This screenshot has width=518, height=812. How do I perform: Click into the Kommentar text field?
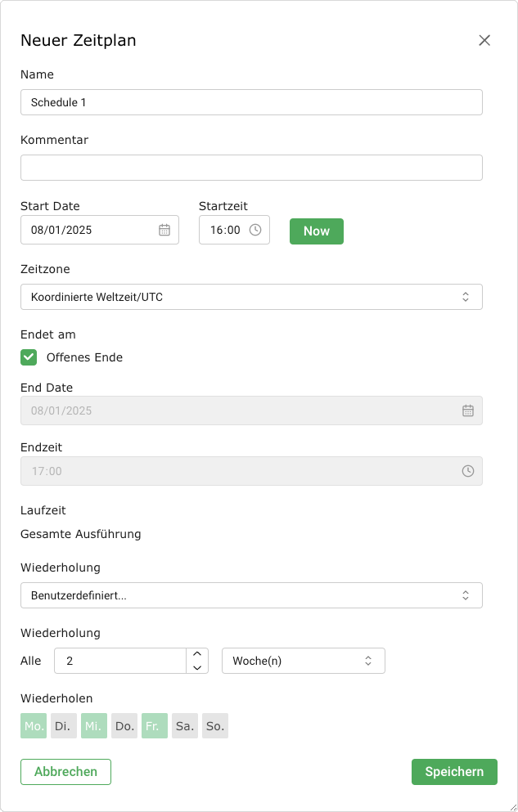click(251, 168)
